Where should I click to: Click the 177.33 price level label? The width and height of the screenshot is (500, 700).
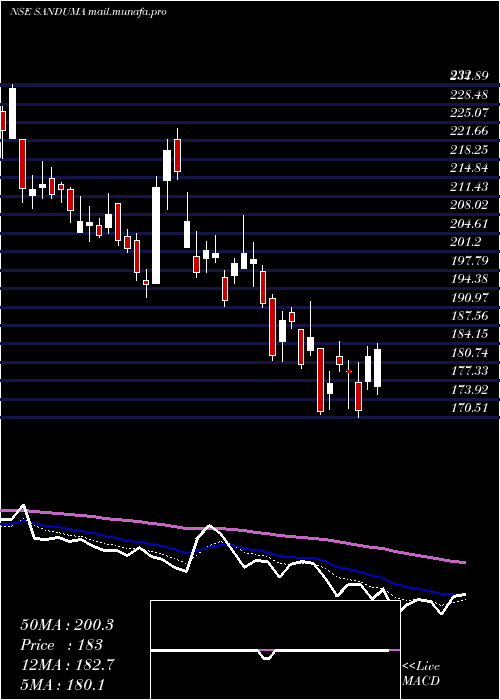468,371
